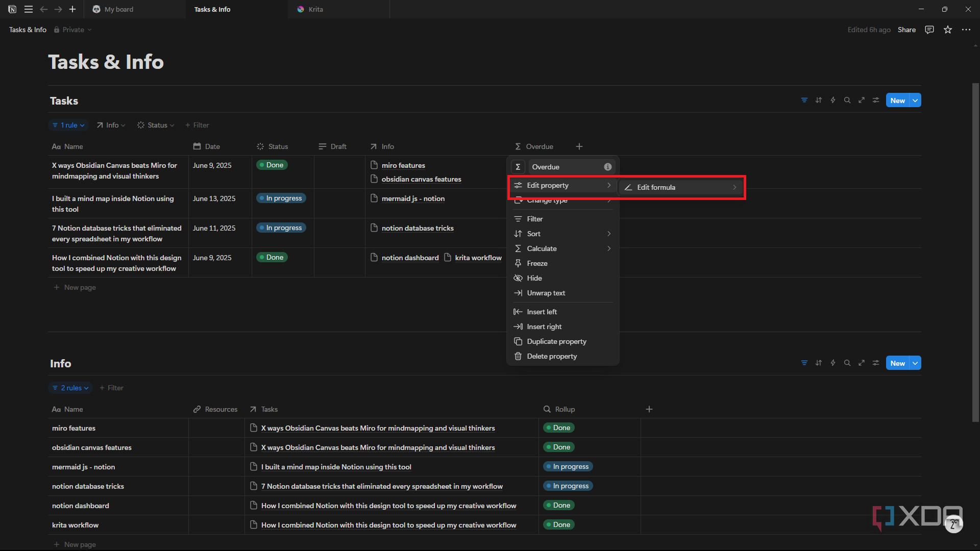
Task: Open the Status filter dropdown
Action: point(156,125)
